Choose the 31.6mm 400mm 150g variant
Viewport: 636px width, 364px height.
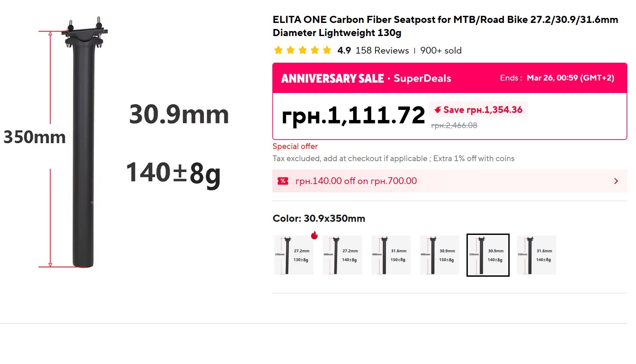pyautogui.click(x=391, y=255)
